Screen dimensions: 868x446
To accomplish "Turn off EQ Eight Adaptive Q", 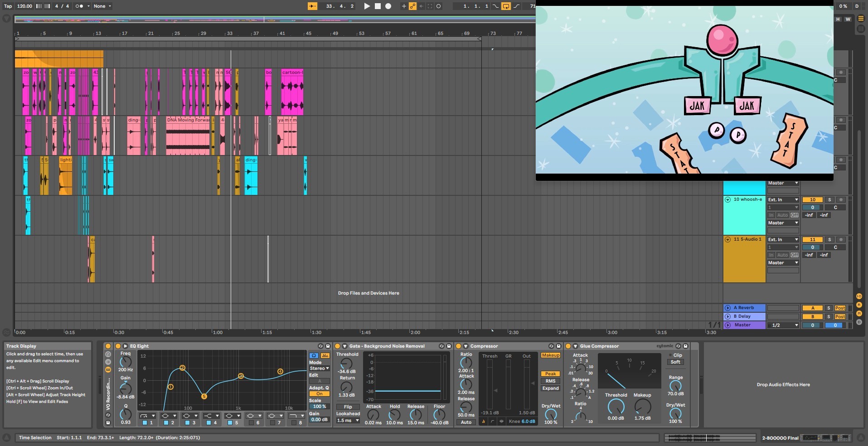I will [x=319, y=394].
